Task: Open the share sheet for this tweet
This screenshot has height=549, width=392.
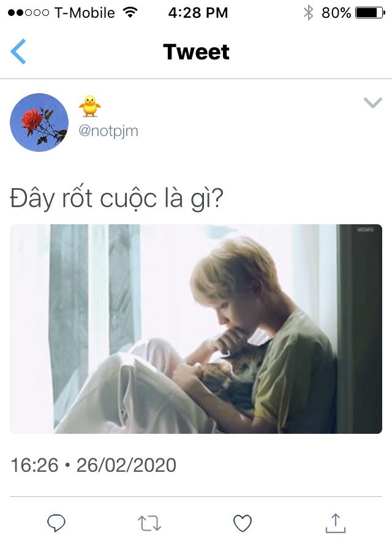Action: [x=335, y=523]
